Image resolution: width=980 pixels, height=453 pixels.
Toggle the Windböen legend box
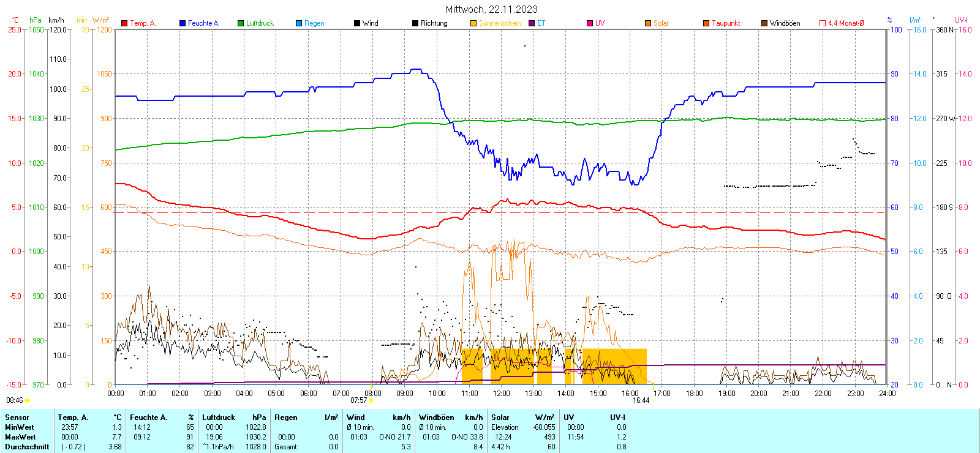click(x=764, y=23)
